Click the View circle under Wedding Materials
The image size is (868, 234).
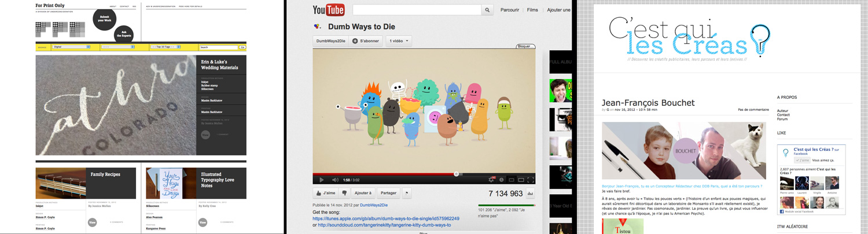tap(205, 135)
